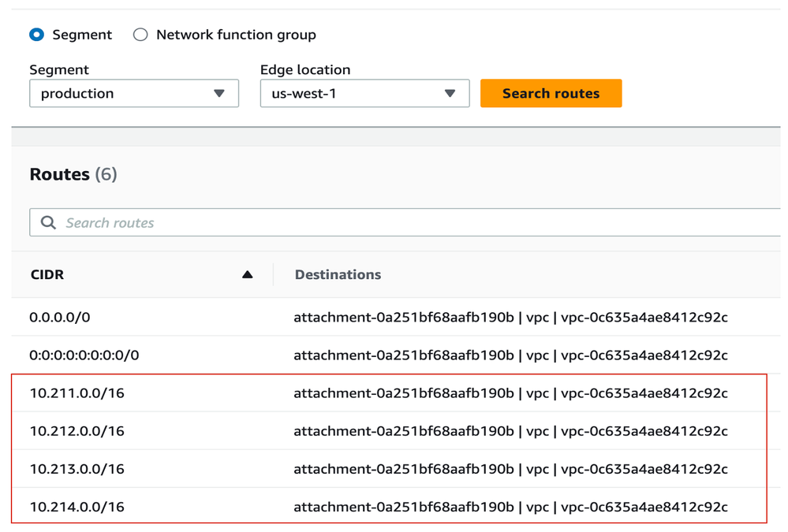788x532 pixels.
Task: Select the Network function group option
Action: point(140,35)
